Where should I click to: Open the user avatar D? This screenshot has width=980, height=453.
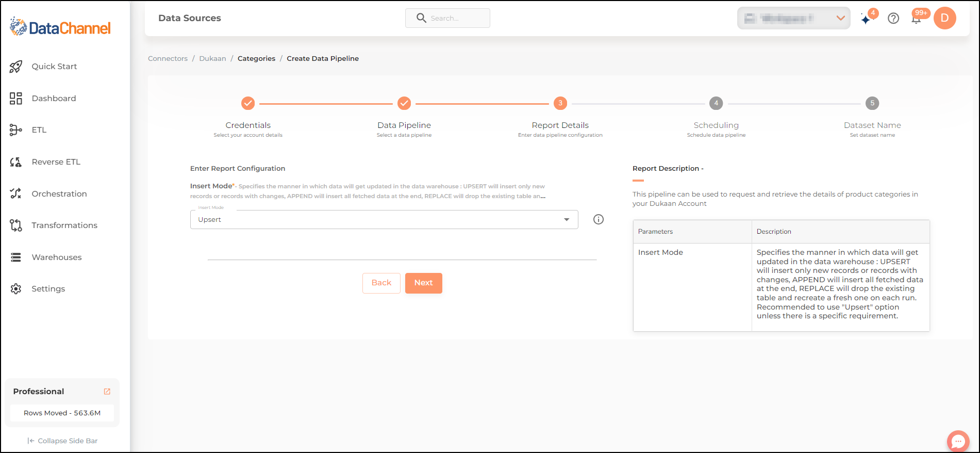945,18
